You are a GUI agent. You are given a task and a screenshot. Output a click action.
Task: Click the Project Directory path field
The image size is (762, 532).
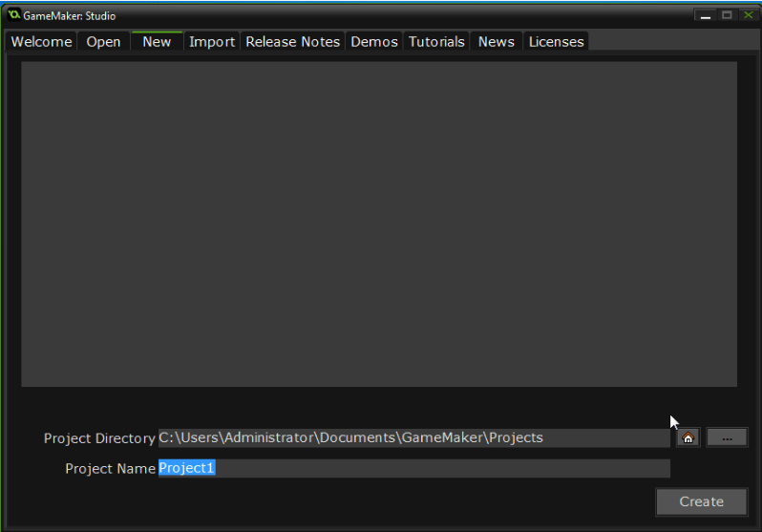[x=414, y=437]
